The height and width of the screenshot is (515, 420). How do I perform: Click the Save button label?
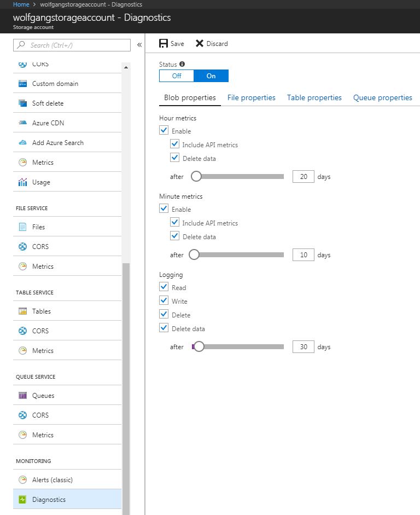tap(177, 44)
